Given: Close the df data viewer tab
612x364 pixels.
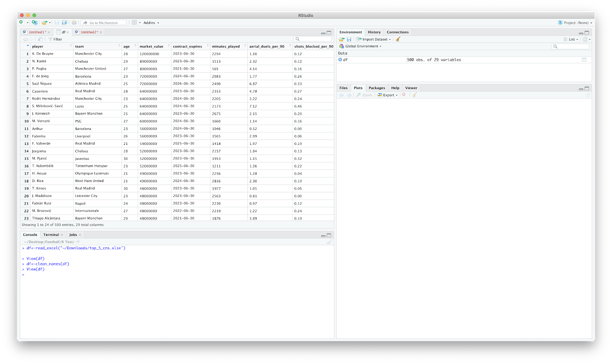Looking at the screenshot, I should click(68, 32).
